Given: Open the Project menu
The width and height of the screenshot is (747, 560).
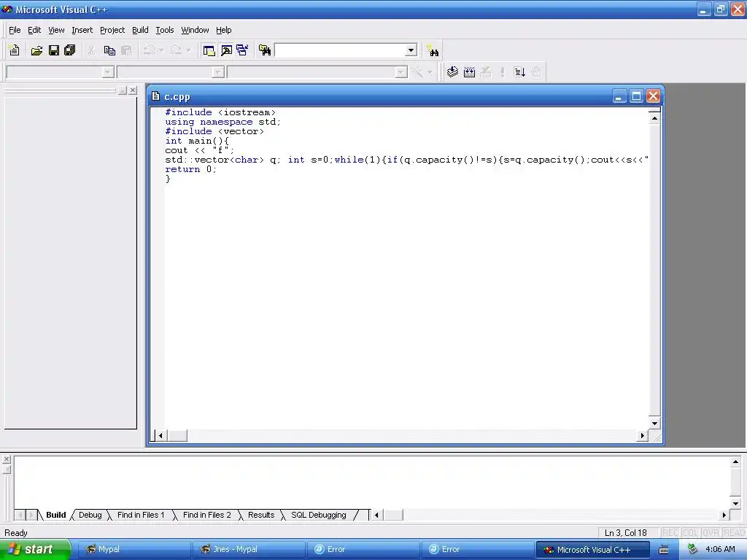Looking at the screenshot, I should [x=112, y=30].
